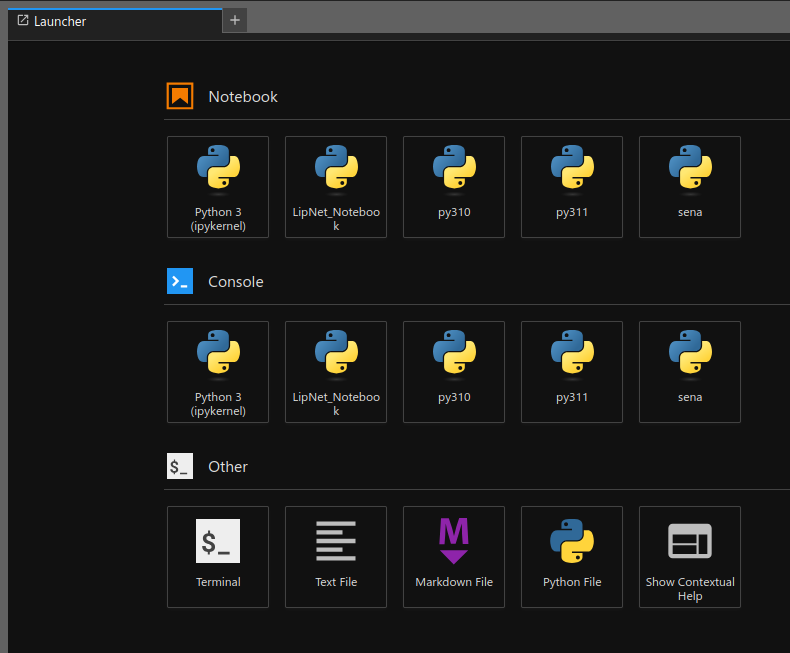Click the Other section header icon

(x=180, y=466)
